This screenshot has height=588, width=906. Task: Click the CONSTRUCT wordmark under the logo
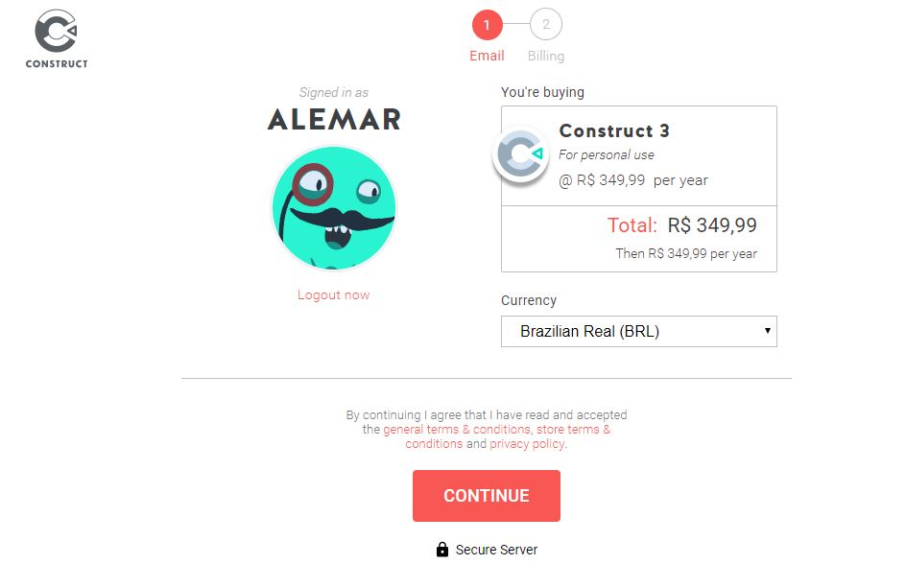(57, 63)
